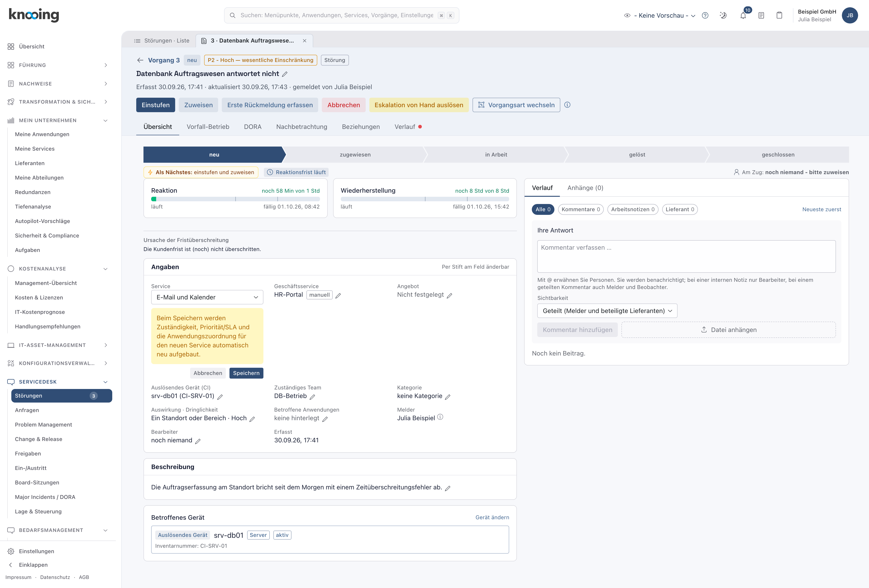The height and width of the screenshot is (588, 869).
Task: Click the JB user avatar
Action: tap(850, 15)
